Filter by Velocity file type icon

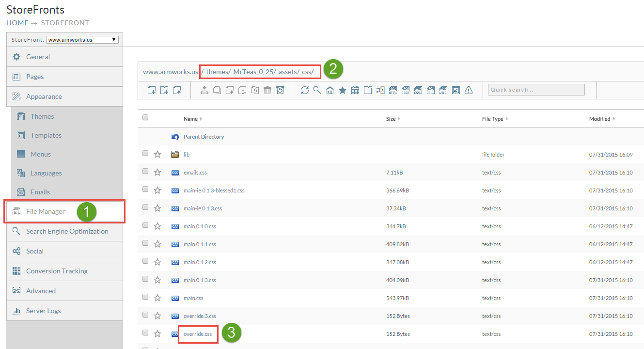443,90
